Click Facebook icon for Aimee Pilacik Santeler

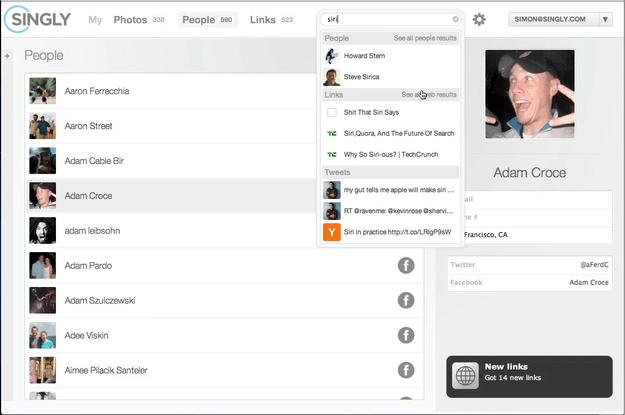point(406,370)
